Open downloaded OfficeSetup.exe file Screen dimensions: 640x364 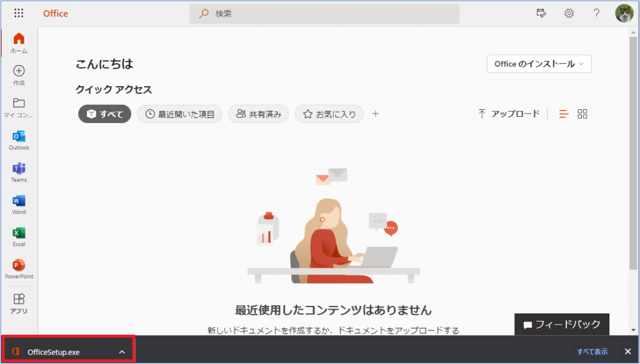pyautogui.click(x=53, y=352)
